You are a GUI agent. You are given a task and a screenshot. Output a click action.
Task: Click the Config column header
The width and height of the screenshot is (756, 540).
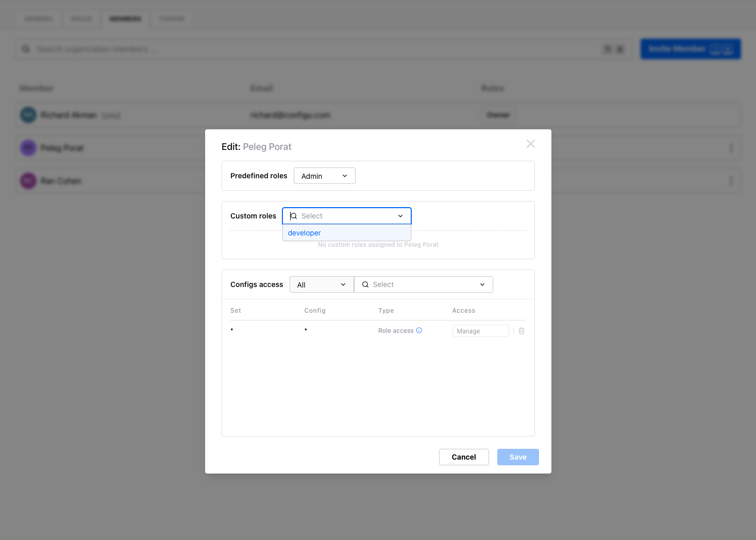(x=315, y=311)
